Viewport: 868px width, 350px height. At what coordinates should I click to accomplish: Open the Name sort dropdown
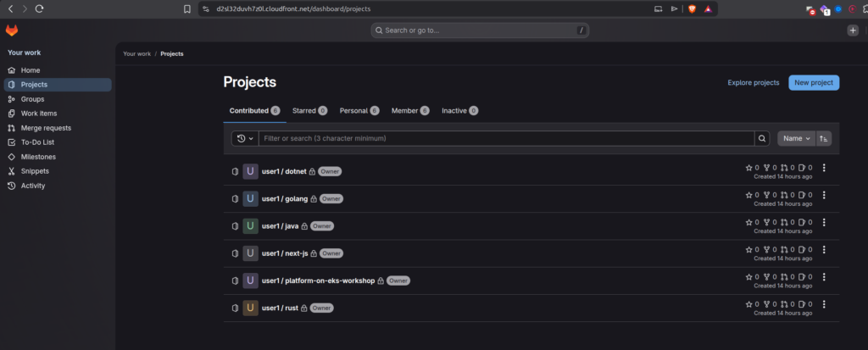coord(796,138)
